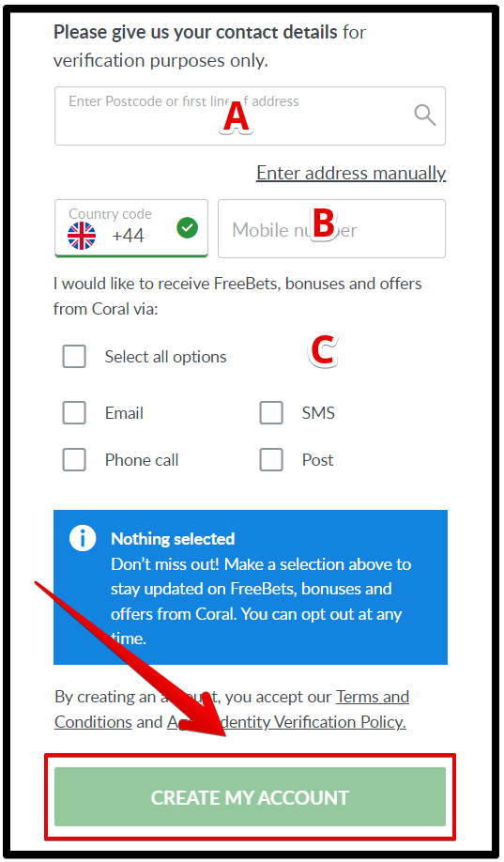504x862 pixels.
Task: Enable the Post checkbox
Action: (271, 459)
